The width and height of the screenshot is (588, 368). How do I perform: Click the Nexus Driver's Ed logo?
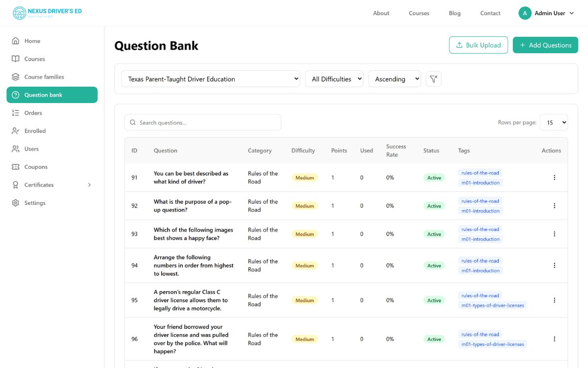point(47,13)
